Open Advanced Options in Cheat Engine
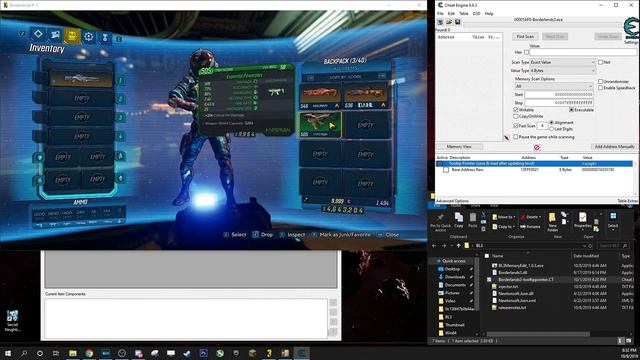This screenshot has width=640, height=360. click(452, 201)
